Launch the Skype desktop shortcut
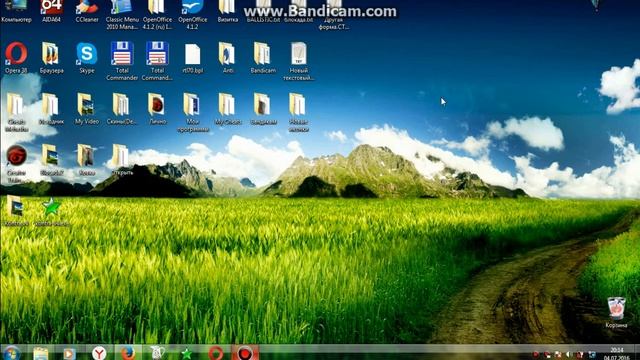Screen dimensions: 640x360 tap(87, 58)
